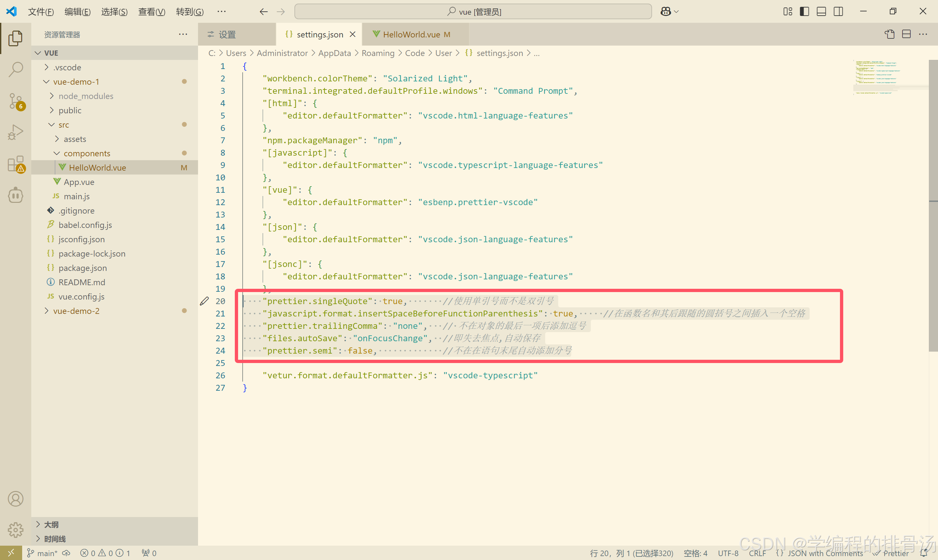Click the Manage gear icon
This screenshot has width=938, height=560.
coord(16,529)
